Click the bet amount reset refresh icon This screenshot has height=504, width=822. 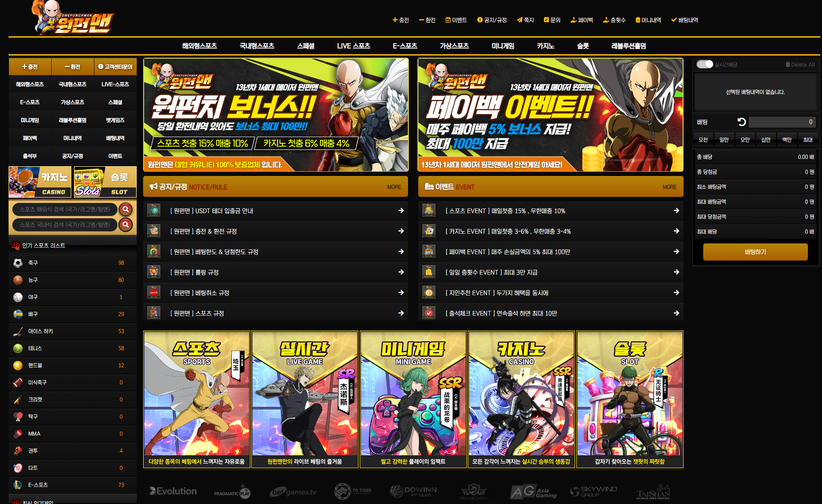click(x=742, y=122)
